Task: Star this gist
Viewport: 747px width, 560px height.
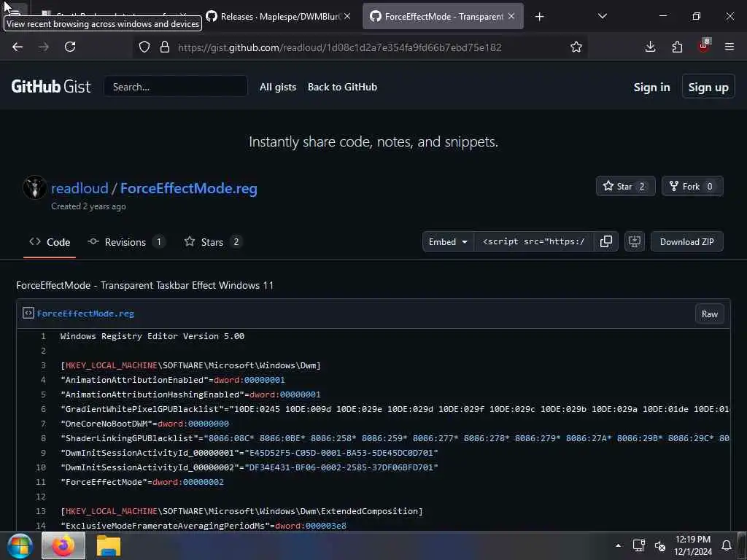Action: [x=625, y=186]
